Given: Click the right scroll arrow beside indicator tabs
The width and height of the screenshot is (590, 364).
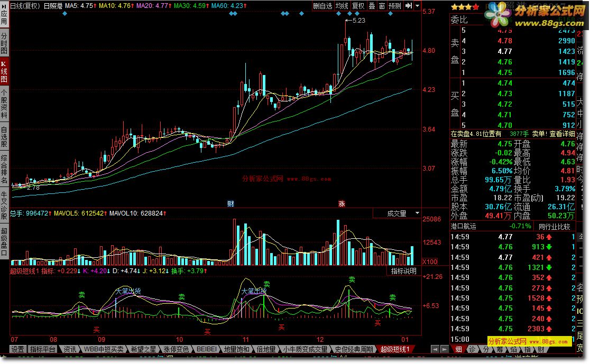Looking at the screenshot, I should point(445,349).
